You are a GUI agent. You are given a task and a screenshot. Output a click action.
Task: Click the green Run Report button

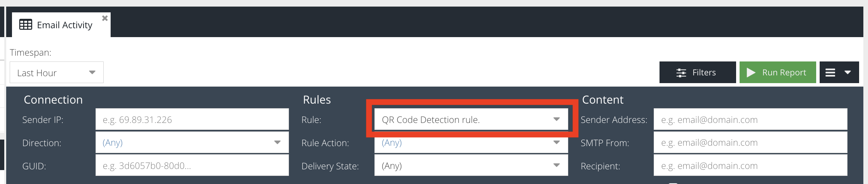[777, 72]
